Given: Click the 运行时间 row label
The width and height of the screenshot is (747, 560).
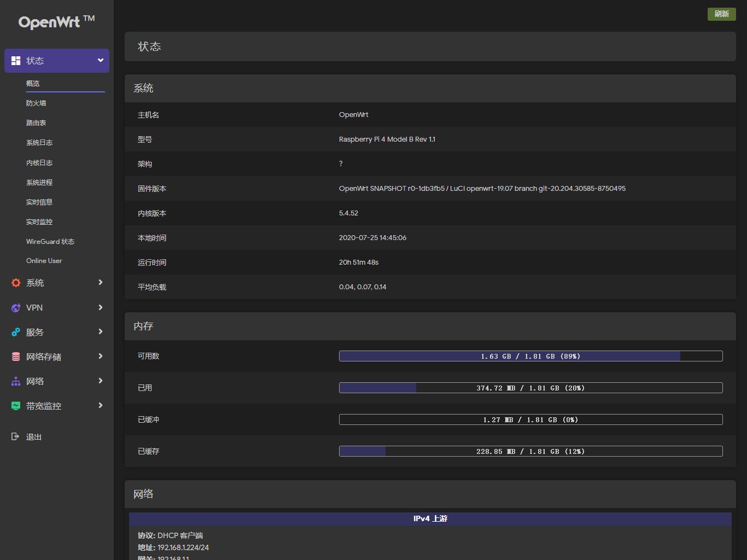Looking at the screenshot, I should 152,262.
